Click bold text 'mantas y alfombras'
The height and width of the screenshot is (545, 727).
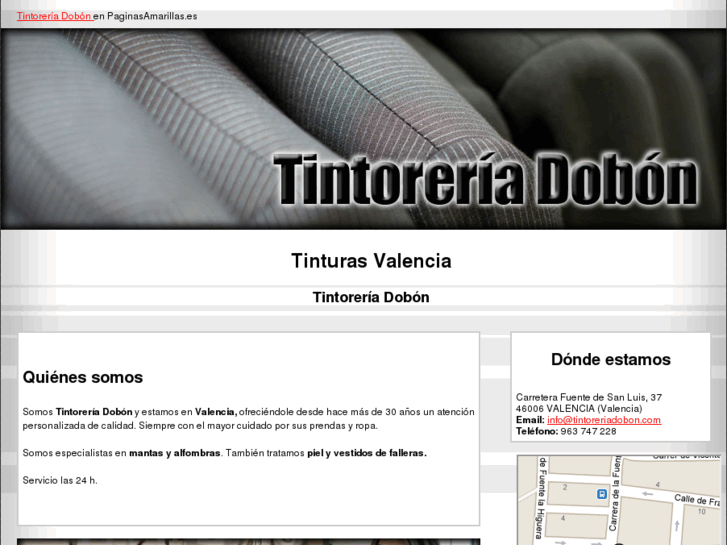(175, 453)
